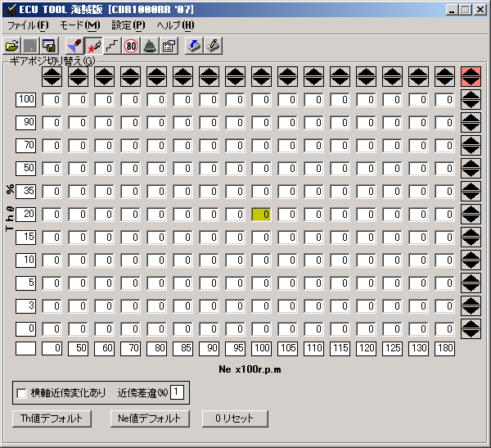Click the pink all-cells stepper down arrow
This screenshot has width=491, height=448.
471,82
